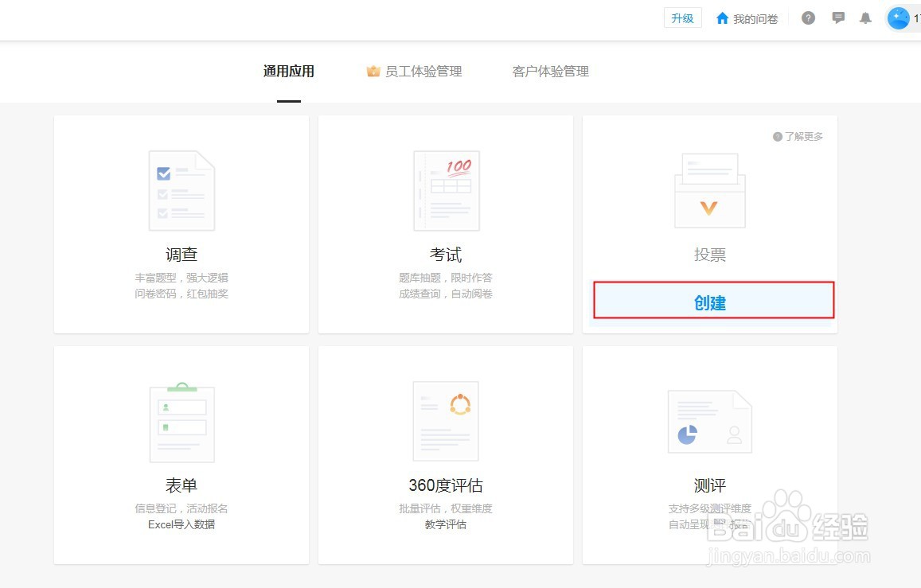The width and height of the screenshot is (921, 588).
Task: Click the 升级 upgrade button
Action: [x=682, y=18]
